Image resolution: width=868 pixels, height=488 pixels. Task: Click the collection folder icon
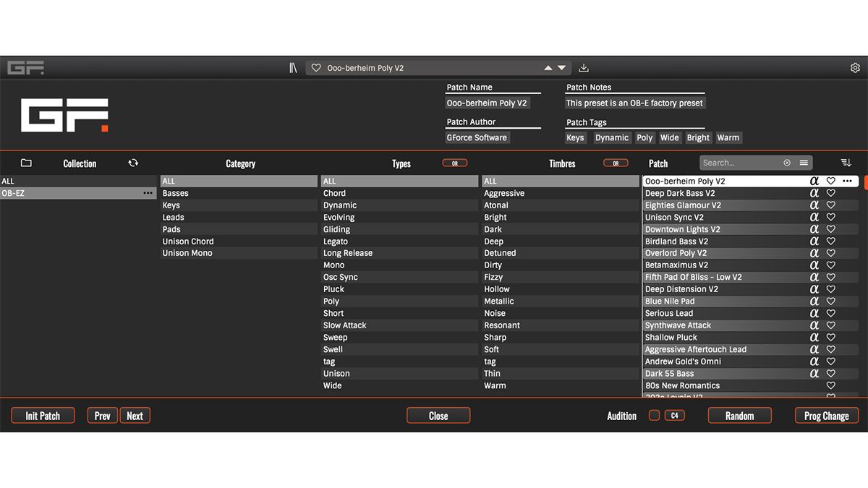coord(26,163)
